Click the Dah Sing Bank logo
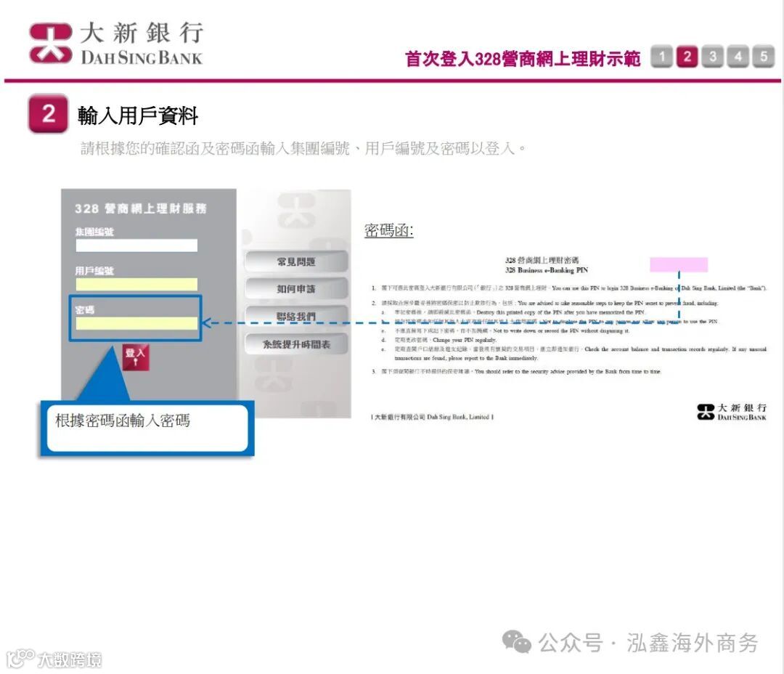The image size is (784, 674). pos(115,44)
